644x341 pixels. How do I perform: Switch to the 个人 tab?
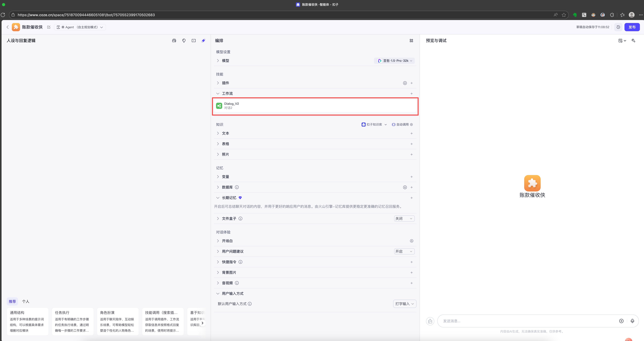pos(26,301)
